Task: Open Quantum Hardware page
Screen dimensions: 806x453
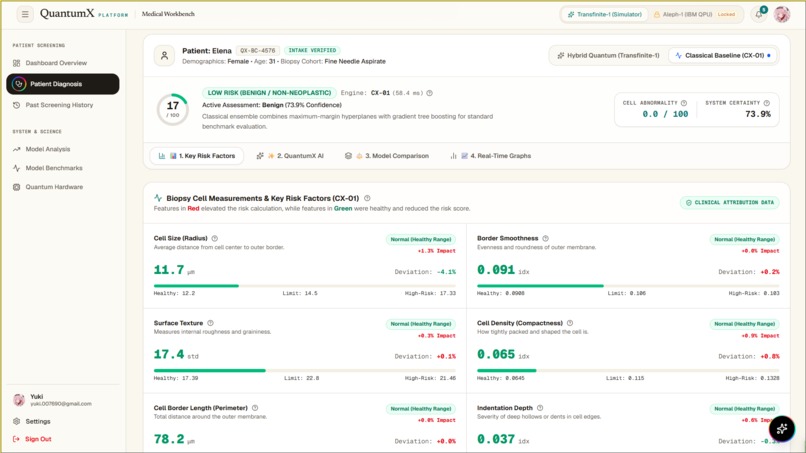Action: coord(63,187)
